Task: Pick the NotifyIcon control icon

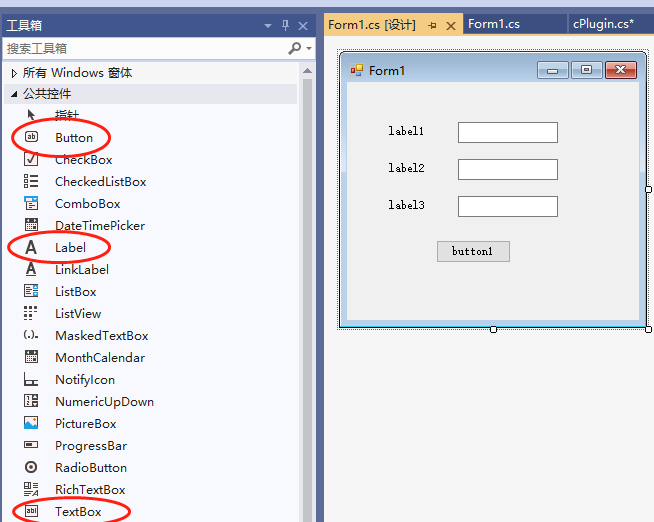Action: 31,379
